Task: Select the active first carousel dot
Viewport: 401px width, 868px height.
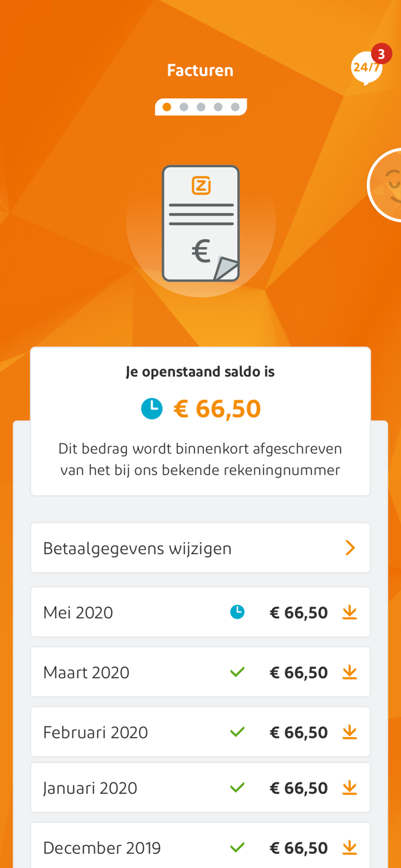Action: [167, 106]
